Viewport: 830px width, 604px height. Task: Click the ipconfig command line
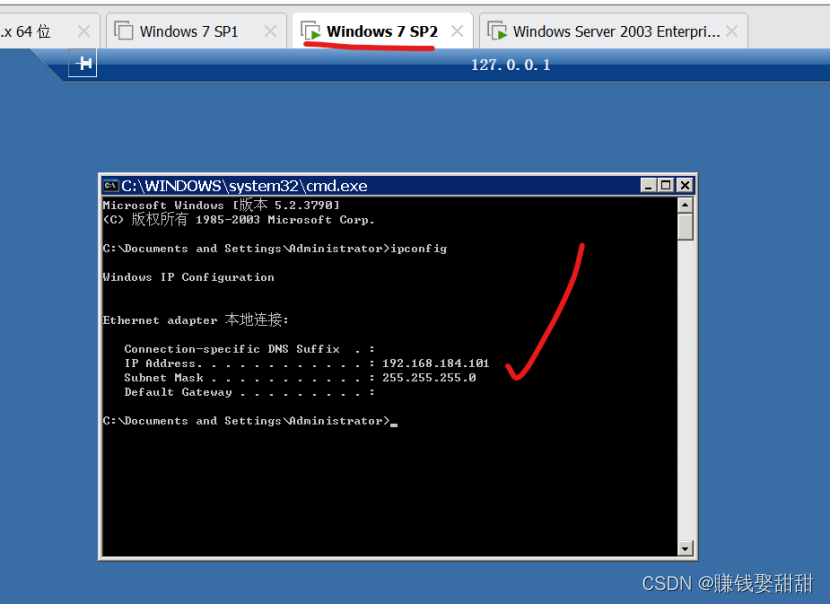coord(275,248)
